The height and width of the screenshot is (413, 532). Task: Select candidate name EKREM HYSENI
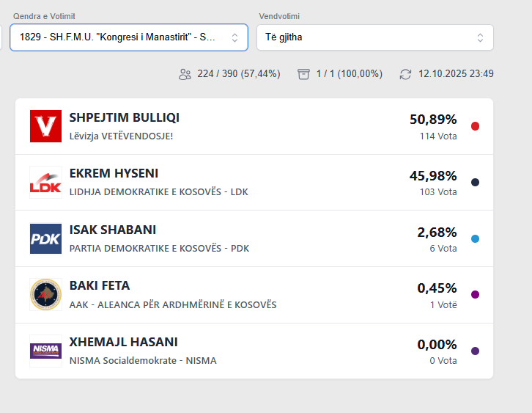point(114,174)
